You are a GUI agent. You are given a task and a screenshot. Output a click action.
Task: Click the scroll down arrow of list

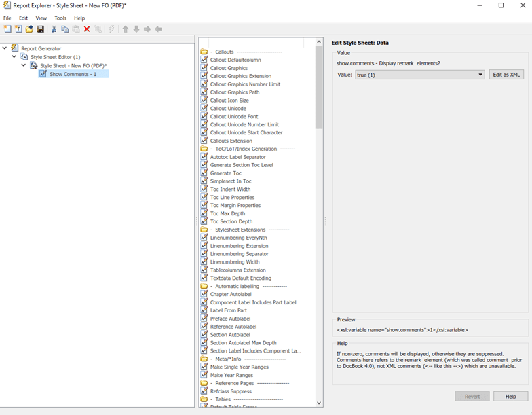(319, 403)
